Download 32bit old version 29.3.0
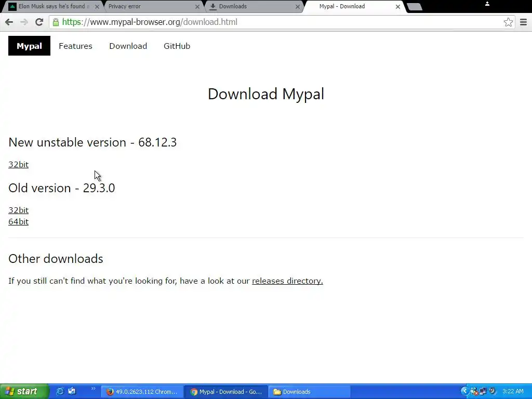Screen dimensions: 532x399 click(18, 210)
